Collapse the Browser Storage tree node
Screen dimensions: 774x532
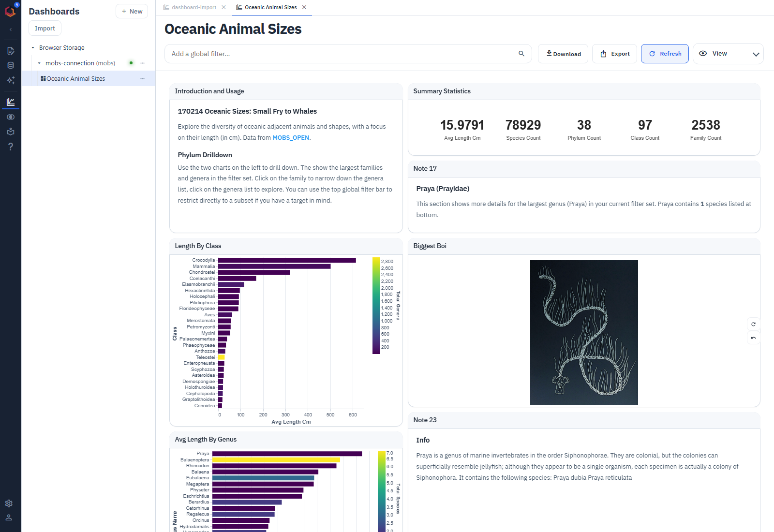pyautogui.click(x=33, y=48)
